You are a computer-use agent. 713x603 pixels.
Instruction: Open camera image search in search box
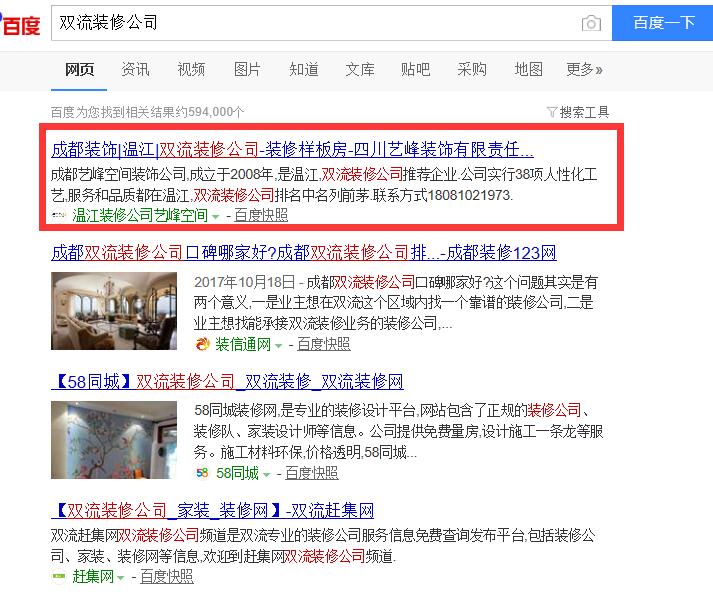[x=591, y=23]
